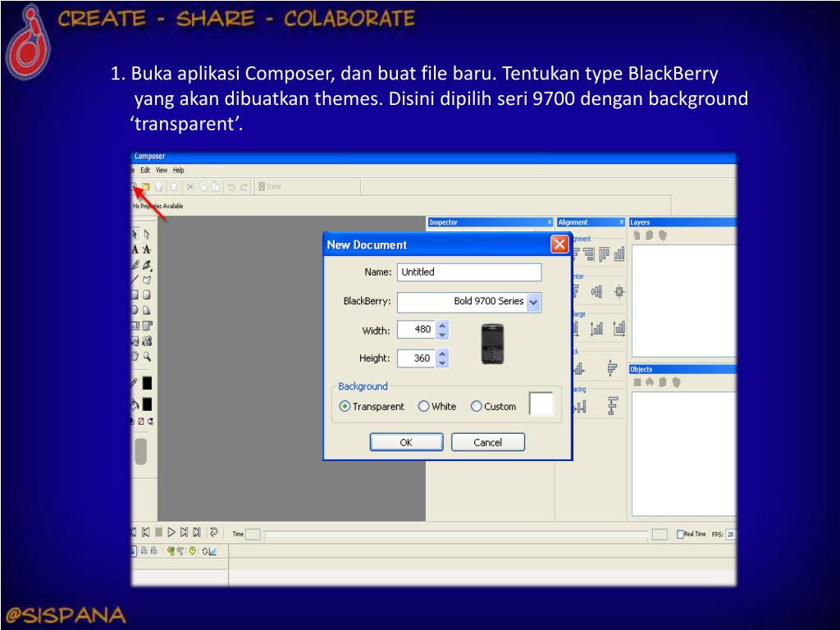Click the stack vertically alignment icon
The height and width of the screenshot is (630, 840).
click(x=612, y=367)
